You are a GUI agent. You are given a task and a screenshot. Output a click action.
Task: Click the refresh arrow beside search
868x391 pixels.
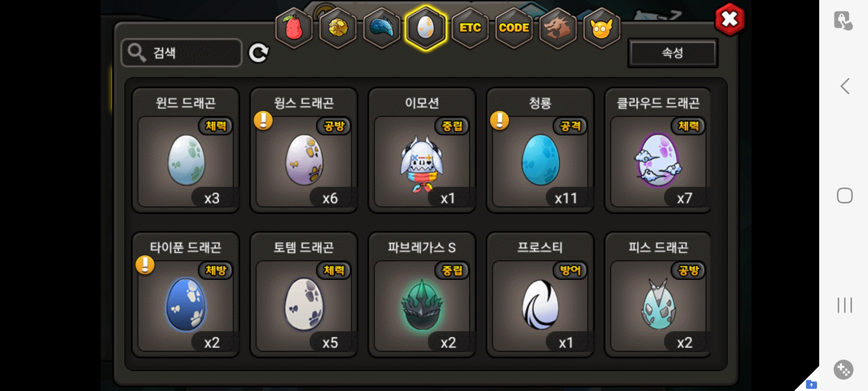point(258,53)
